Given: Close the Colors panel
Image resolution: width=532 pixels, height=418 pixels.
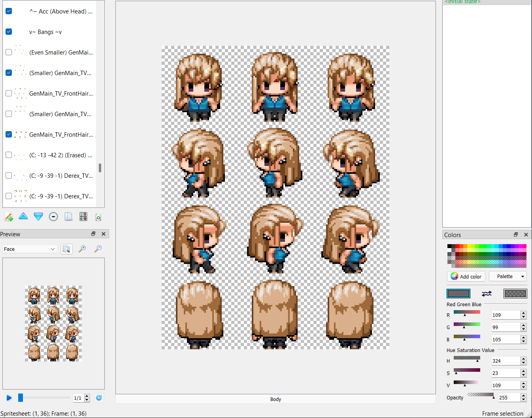Looking at the screenshot, I should click(526, 235).
